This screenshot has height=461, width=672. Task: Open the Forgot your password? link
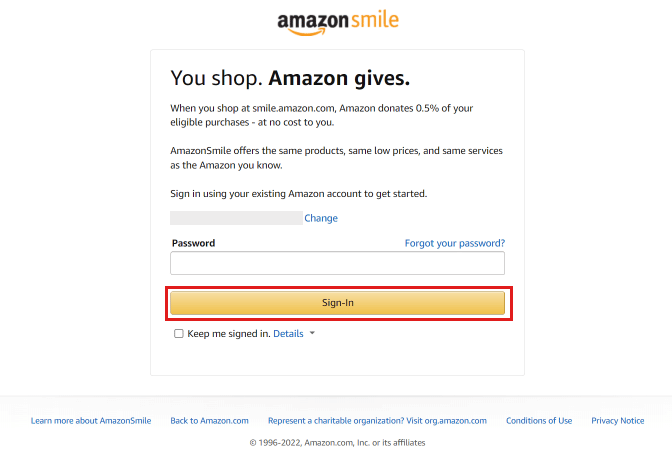coord(455,243)
